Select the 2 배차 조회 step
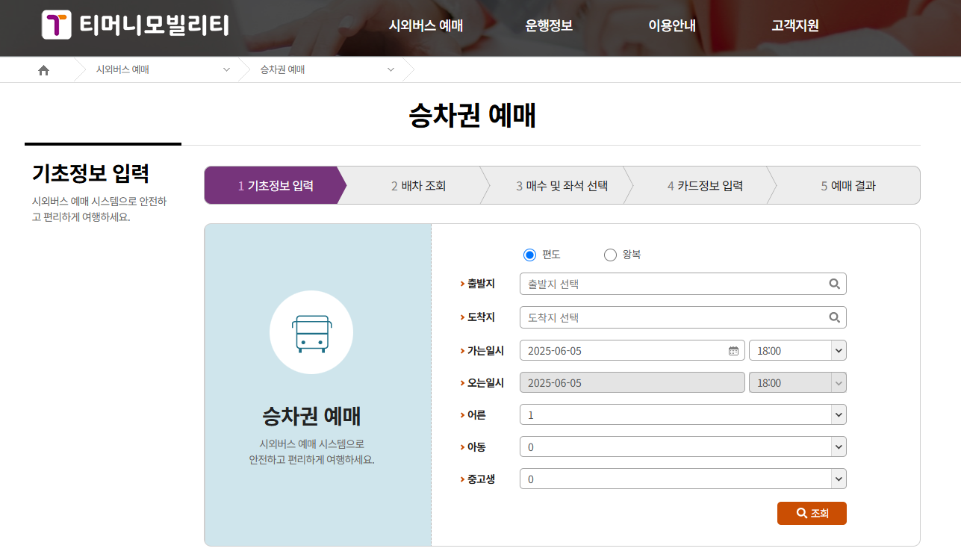Screen dimensions: 961x560 click(418, 185)
